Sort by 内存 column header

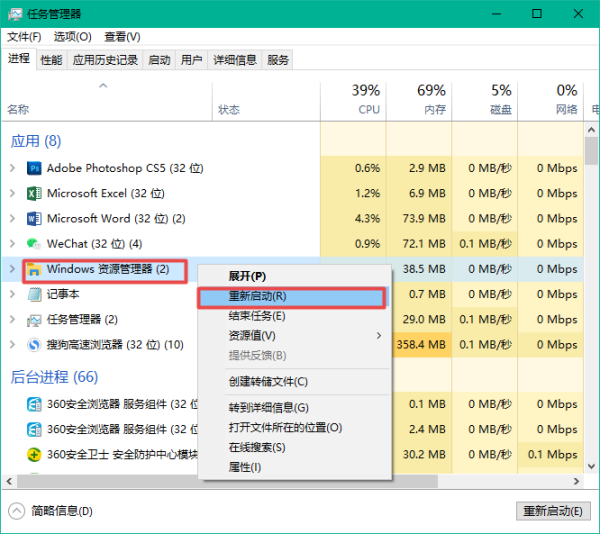pos(419,101)
